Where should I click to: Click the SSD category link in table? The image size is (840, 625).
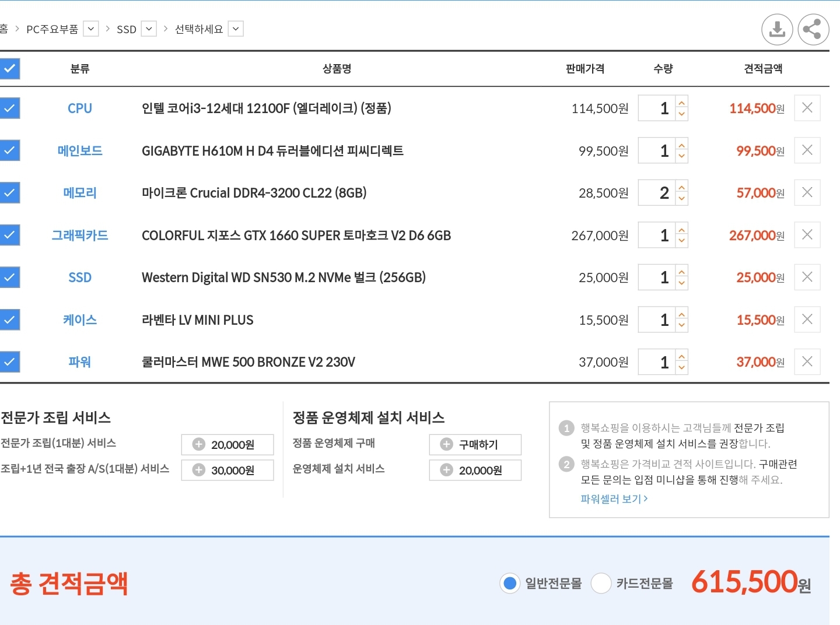point(80,278)
